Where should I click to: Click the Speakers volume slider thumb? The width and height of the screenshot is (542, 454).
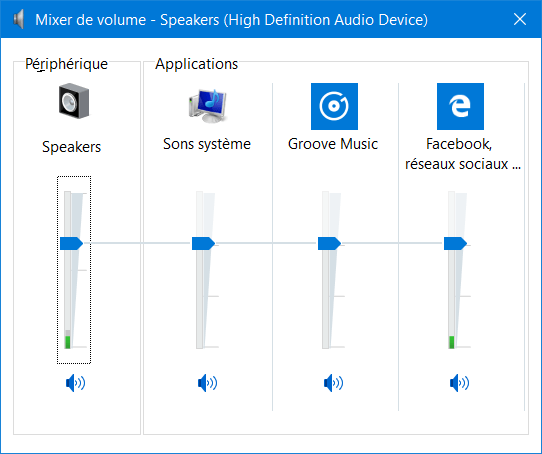(x=72, y=243)
